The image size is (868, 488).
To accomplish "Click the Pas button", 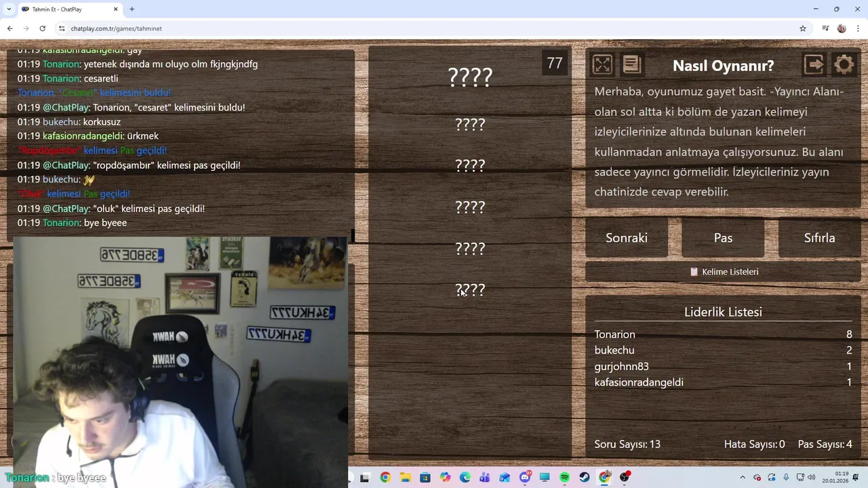I will point(723,238).
